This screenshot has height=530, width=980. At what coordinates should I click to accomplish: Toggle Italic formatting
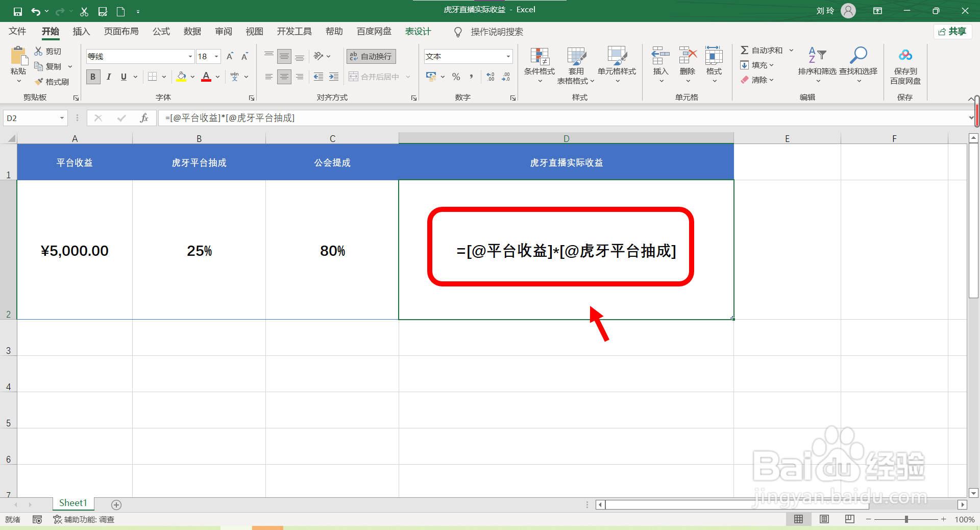pyautogui.click(x=108, y=77)
